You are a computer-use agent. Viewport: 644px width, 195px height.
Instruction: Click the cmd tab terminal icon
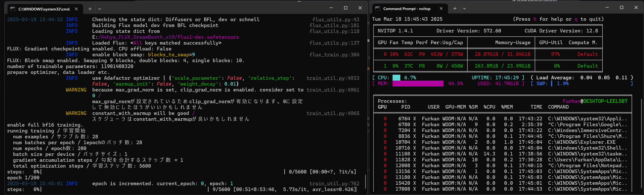[x=13, y=9]
